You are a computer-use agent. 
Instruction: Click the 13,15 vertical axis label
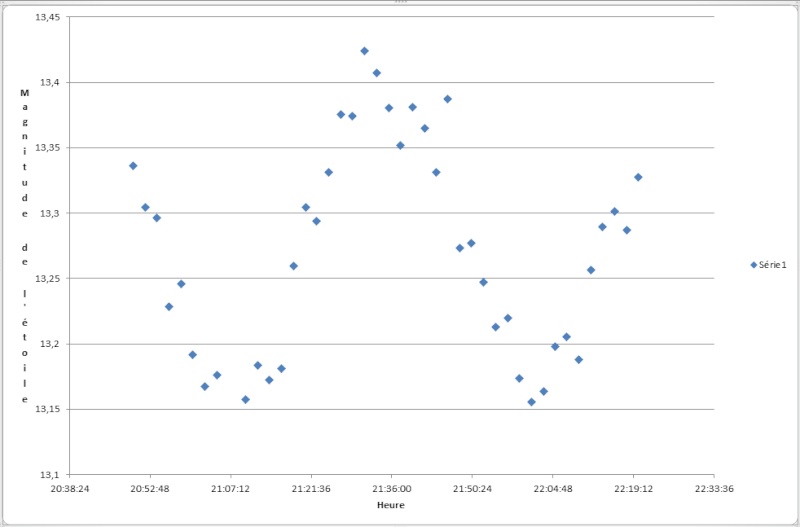pos(47,409)
